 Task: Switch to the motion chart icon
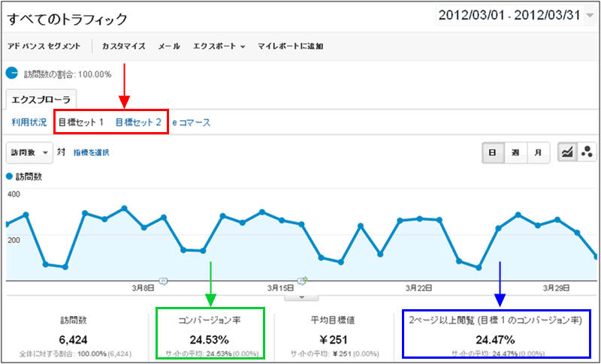point(587,152)
